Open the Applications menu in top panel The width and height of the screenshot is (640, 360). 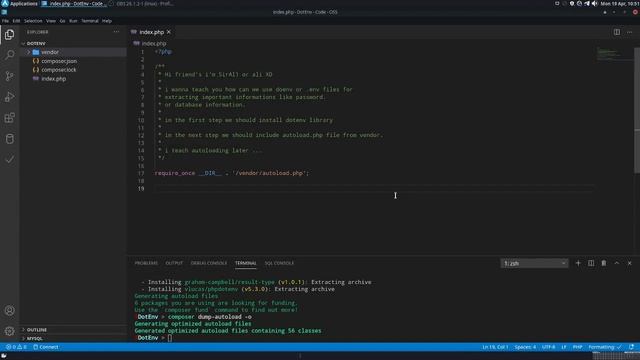(x=20, y=4)
